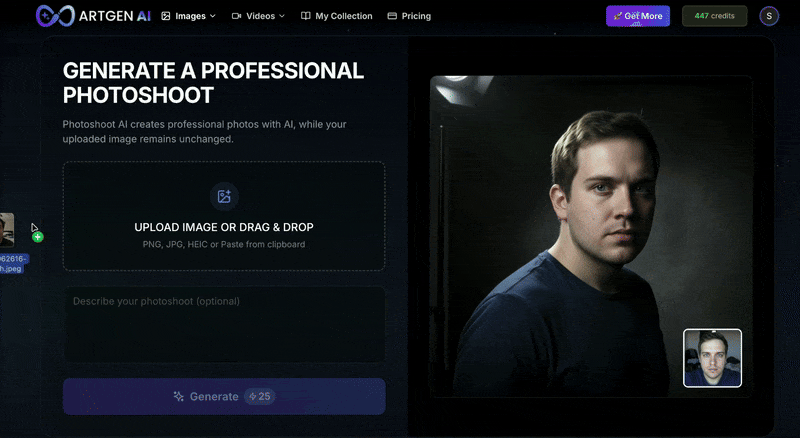Open the Videos dropdown menu
800x438 pixels.
pos(258,16)
